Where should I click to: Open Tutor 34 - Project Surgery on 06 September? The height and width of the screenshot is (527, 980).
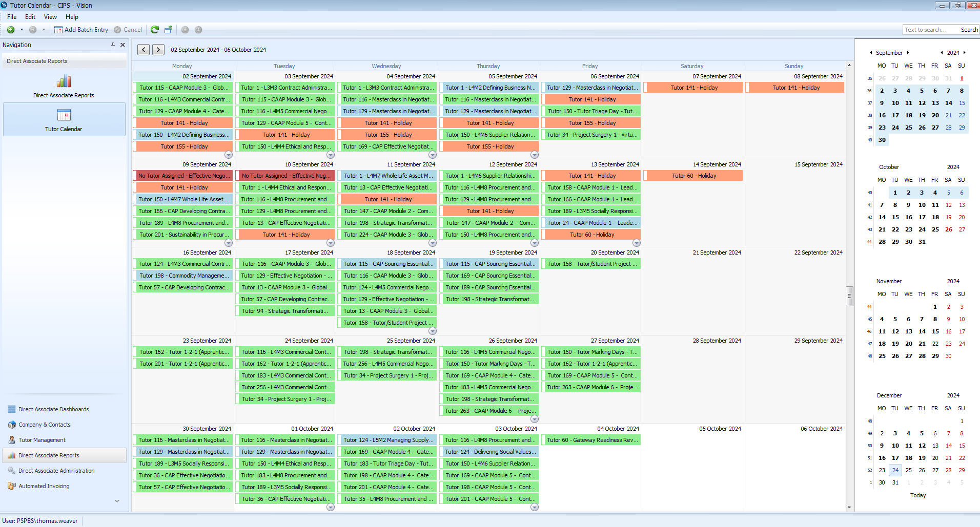pos(591,135)
